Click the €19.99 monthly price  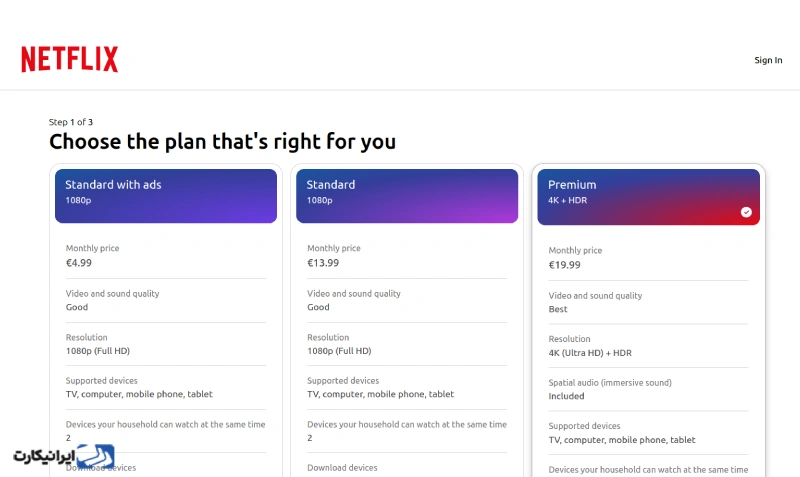565,265
